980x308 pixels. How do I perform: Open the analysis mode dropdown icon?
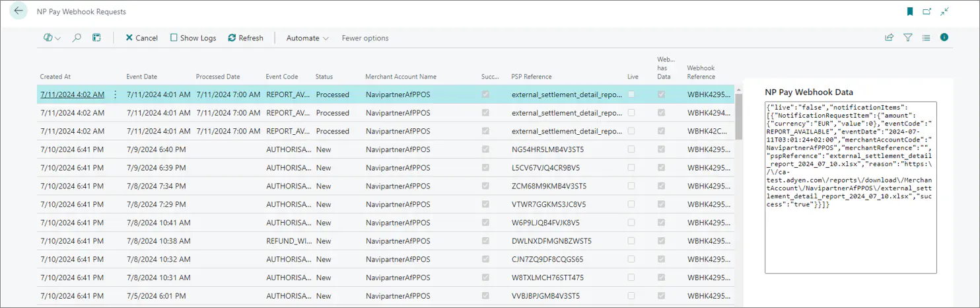point(52,38)
